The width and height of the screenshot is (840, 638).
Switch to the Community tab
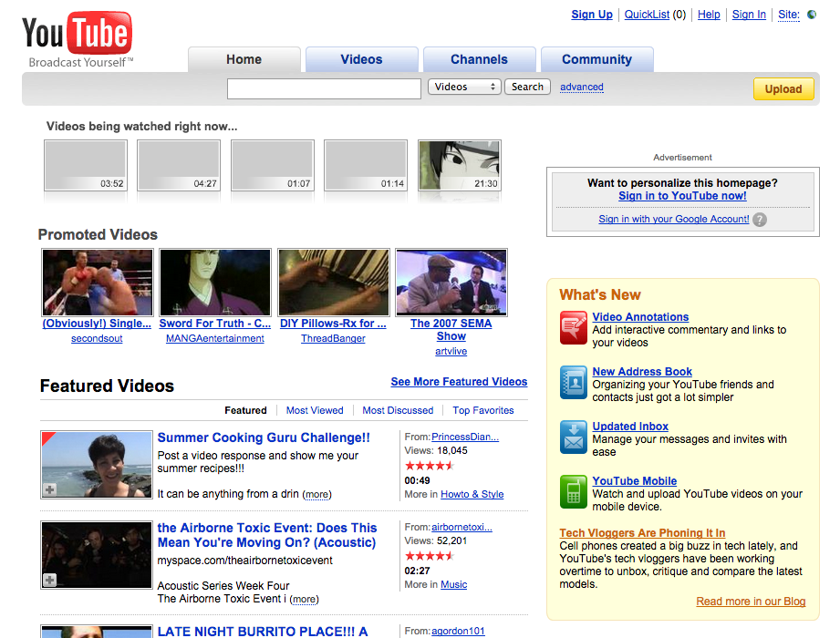(596, 59)
